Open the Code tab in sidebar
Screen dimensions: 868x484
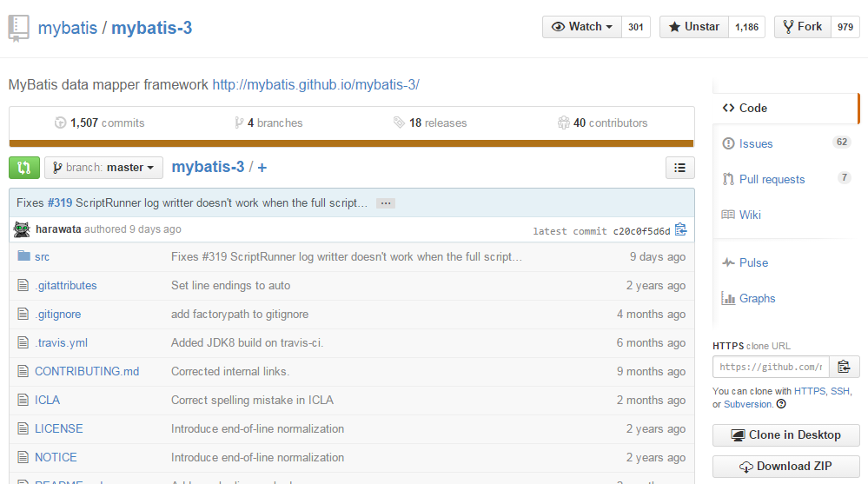[x=786, y=108]
